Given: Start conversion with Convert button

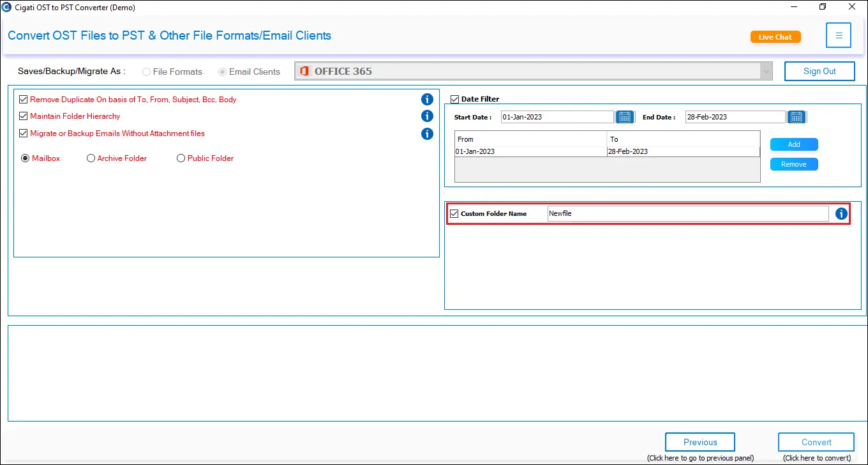Looking at the screenshot, I should 816,442.
